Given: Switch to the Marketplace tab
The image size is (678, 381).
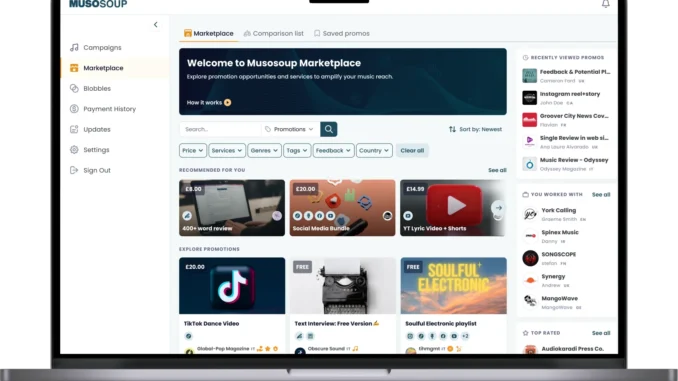Looking at the screenshot, I should 208,33.
